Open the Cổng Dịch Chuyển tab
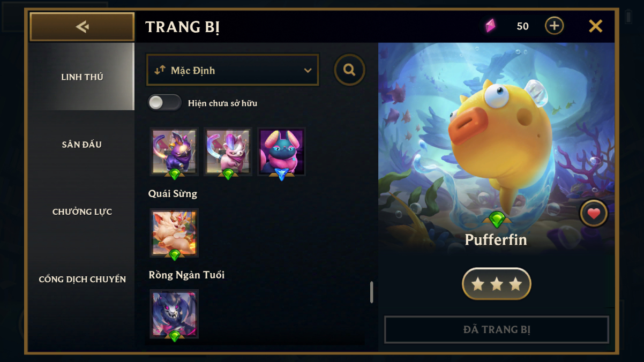 pos(82,279)
